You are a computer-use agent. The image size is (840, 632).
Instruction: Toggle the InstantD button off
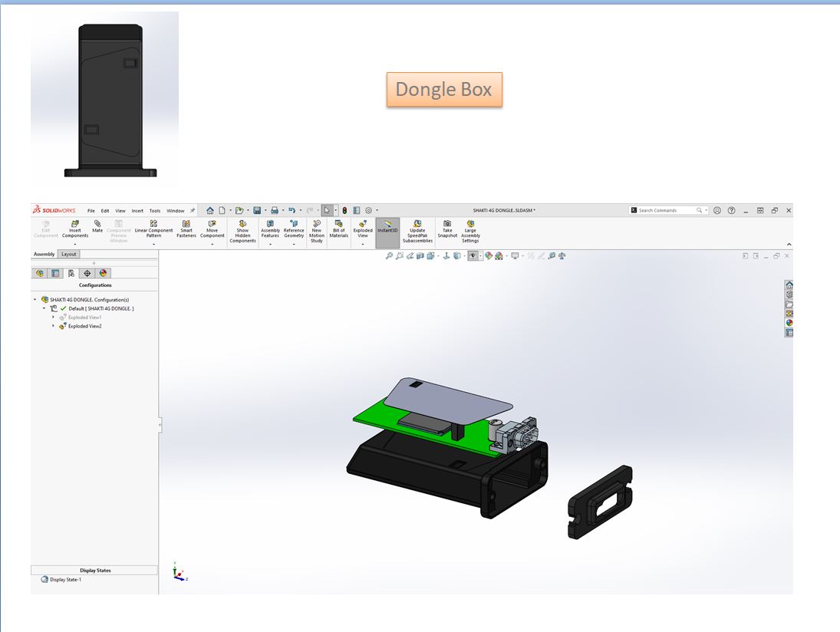pos(387,228)
